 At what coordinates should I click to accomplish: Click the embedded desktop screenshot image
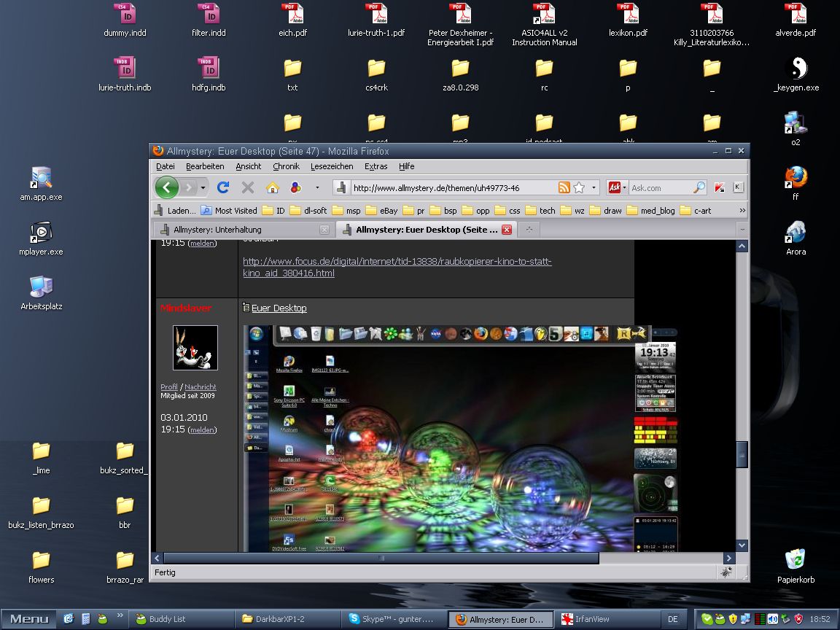459,437
